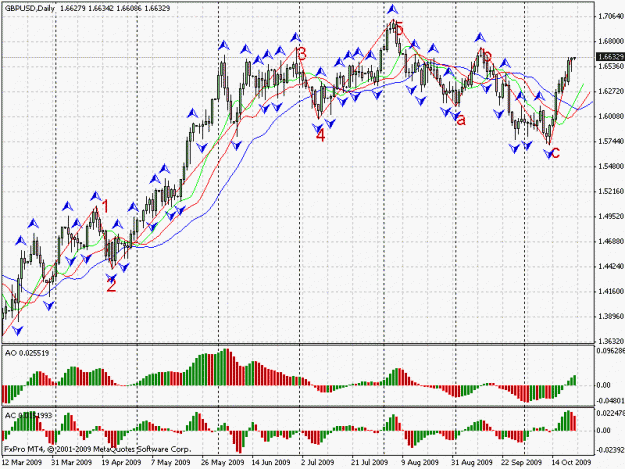
Task: Click the 26 May 2009 date label
Action: [223, 462]
